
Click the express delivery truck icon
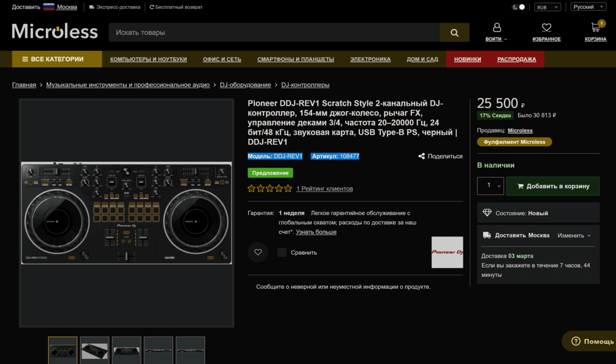pos(92,7)
